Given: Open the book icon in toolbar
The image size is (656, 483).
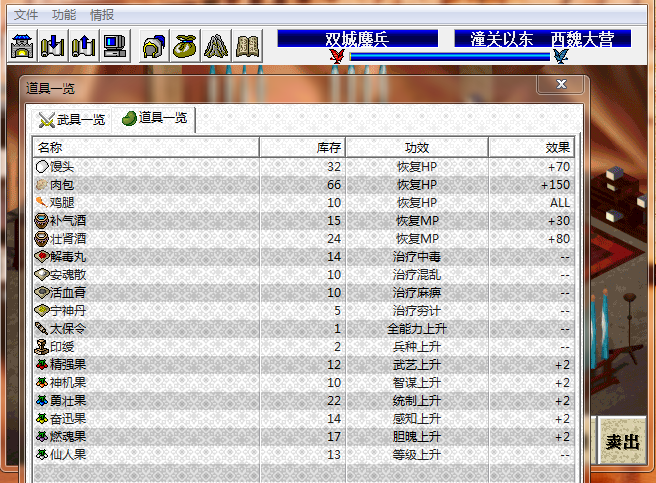Looking at the screenshot, I should pos(247,45).
